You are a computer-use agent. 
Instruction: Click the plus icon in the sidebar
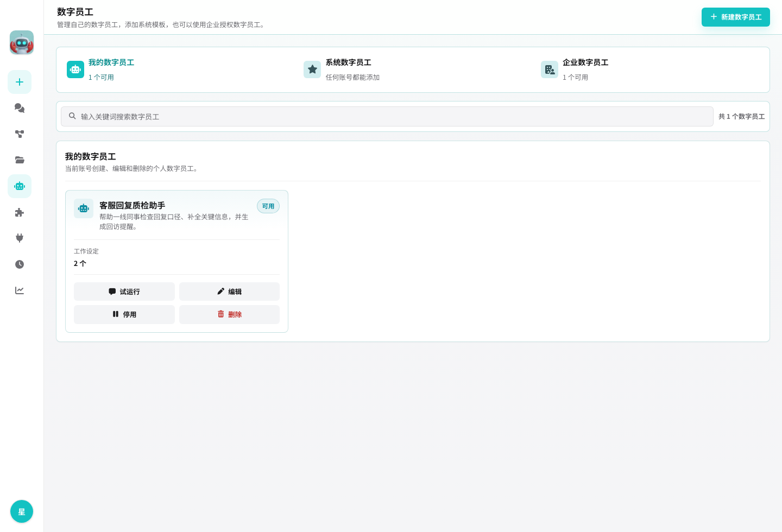click(x=20, y=82)
